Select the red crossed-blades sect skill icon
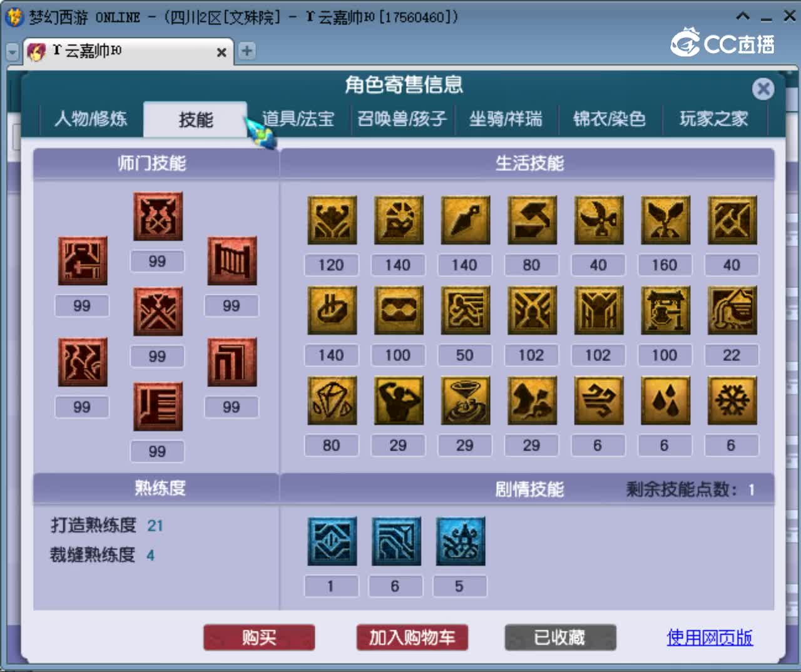Screen dimensions: 801x672 pyautogui.click(x=158, y=312)
